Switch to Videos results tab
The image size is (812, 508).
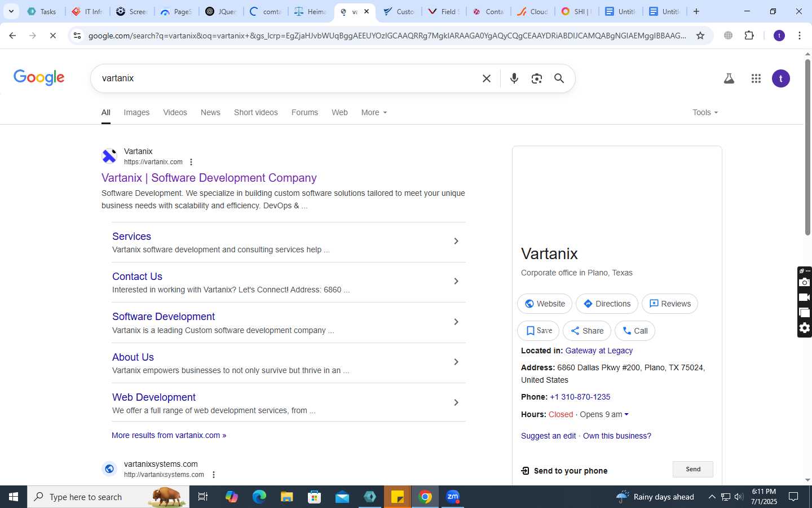(175, 112)
